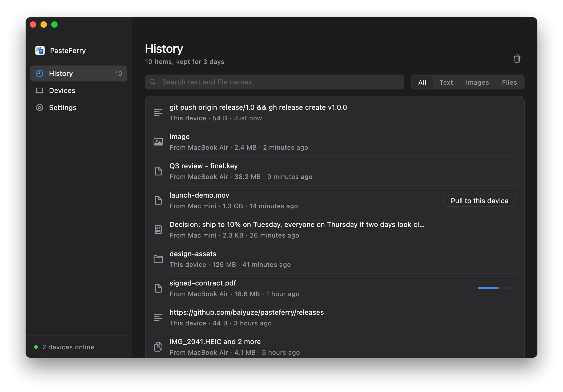Switch to the Images filter tab
This screenshot has width=563, height=392.
tap(477, 82)
